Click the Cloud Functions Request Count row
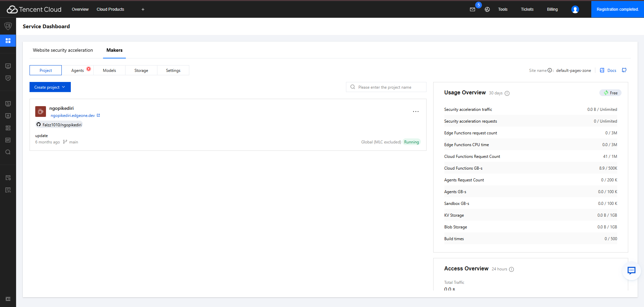This screenshot has height=307, width=644. point(531,157)
